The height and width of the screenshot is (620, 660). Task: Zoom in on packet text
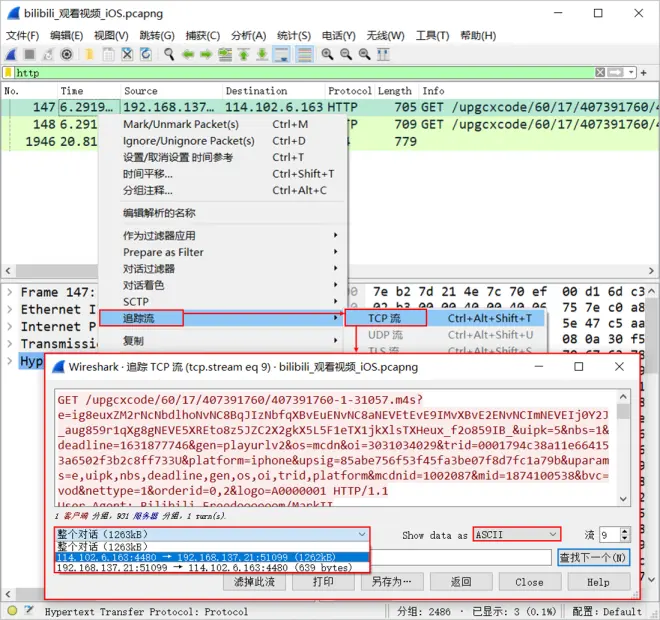pos(327,54)
